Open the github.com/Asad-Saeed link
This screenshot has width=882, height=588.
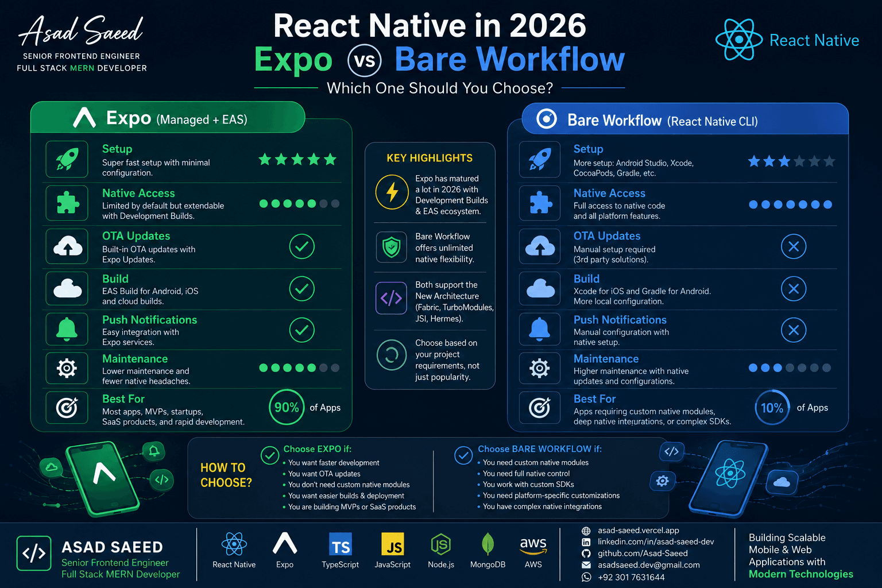pos(643,554)
